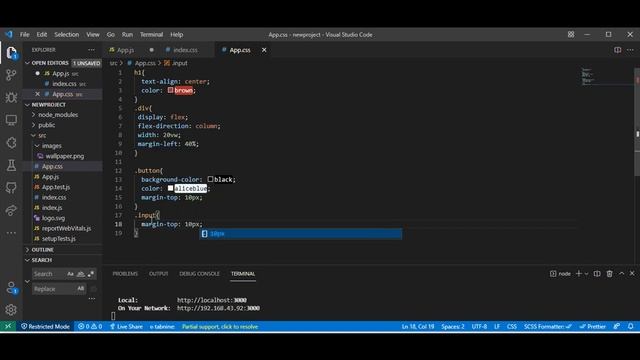Image resolution: width=640 pixels, height=360 pixels.
Task: Toggle Match Whole Word in search
Action: 80,274
